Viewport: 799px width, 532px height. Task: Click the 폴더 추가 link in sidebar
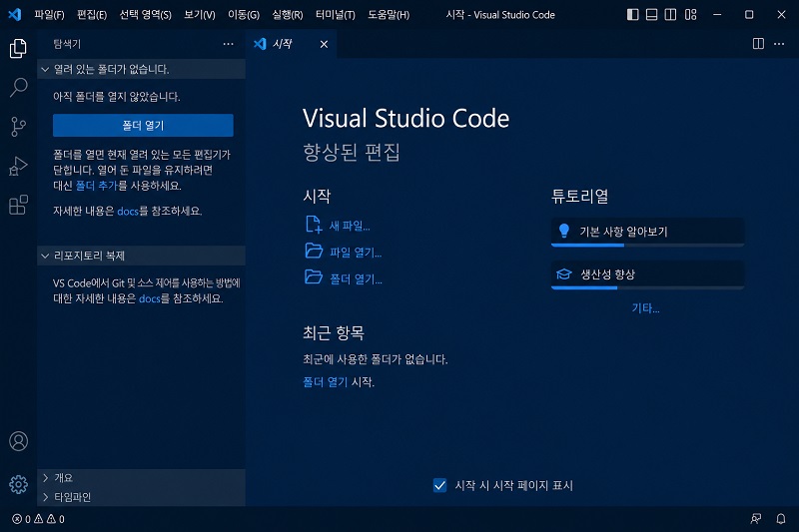click(96, 186)
